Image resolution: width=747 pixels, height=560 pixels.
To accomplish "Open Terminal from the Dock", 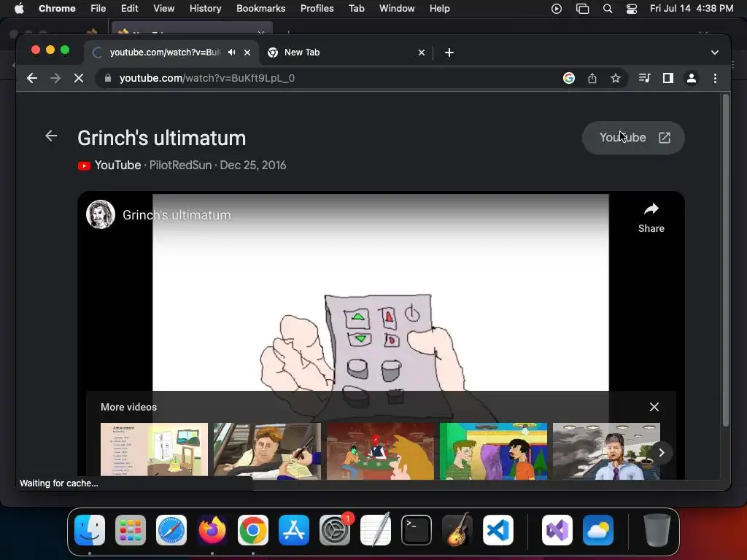I will [x=417, y=530].
